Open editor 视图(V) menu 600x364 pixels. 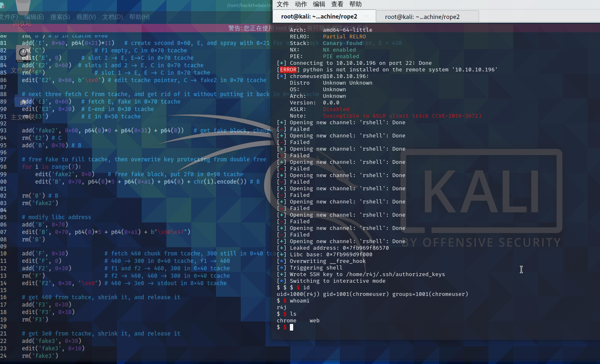pyautogui.click(x=86, y=17)
